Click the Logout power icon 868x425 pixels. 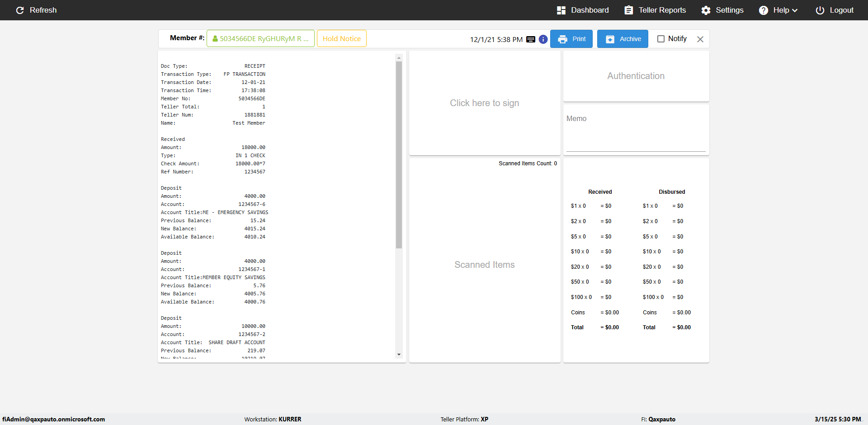pos(820,10)
